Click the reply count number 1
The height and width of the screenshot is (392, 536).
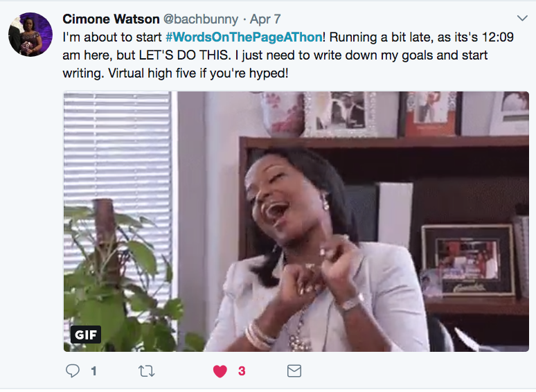(93, 371)
